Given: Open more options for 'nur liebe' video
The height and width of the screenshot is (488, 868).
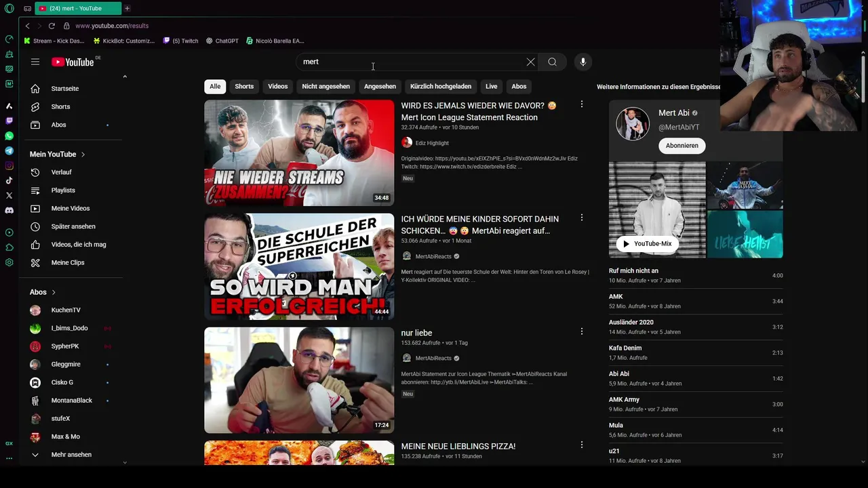Looking at the screenshot, I should pos(581,331).
